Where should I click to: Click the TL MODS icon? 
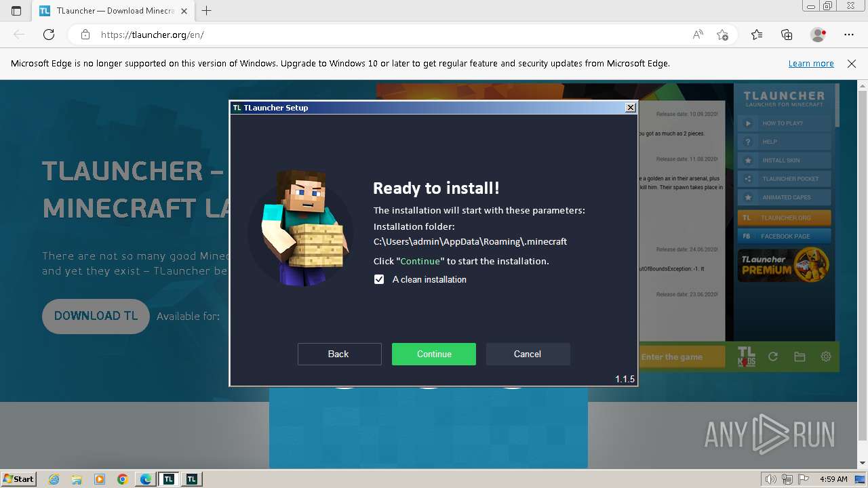pyautogui.click(x=746, y=357)
